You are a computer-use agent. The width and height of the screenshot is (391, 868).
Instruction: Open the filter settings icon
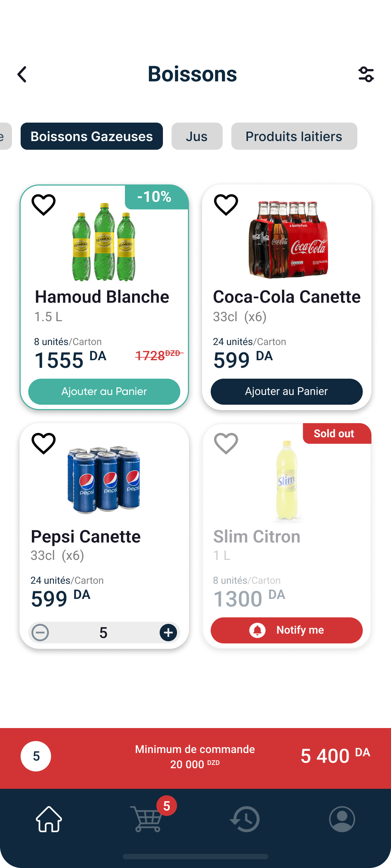366,75
